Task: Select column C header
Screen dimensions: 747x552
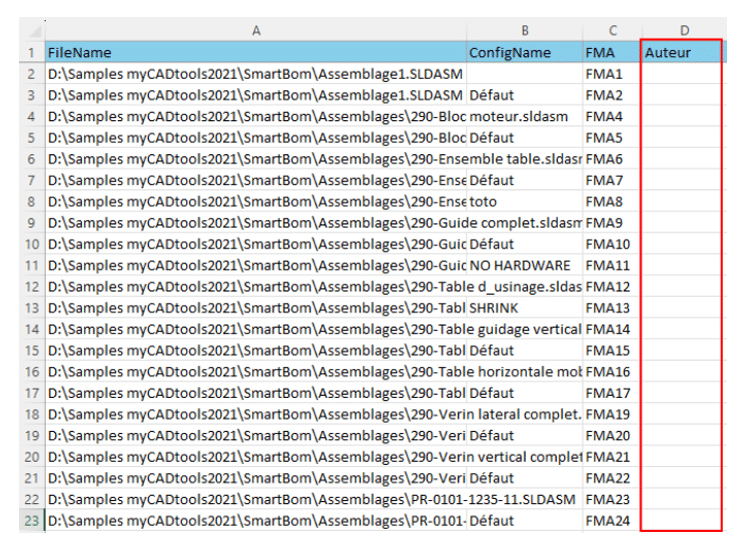Action: 612,30
